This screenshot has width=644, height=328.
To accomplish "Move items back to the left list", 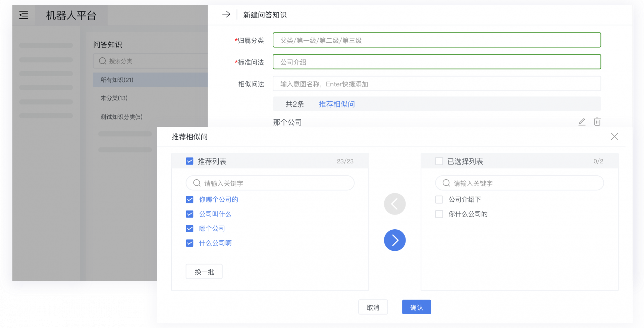I will [395, 204].
